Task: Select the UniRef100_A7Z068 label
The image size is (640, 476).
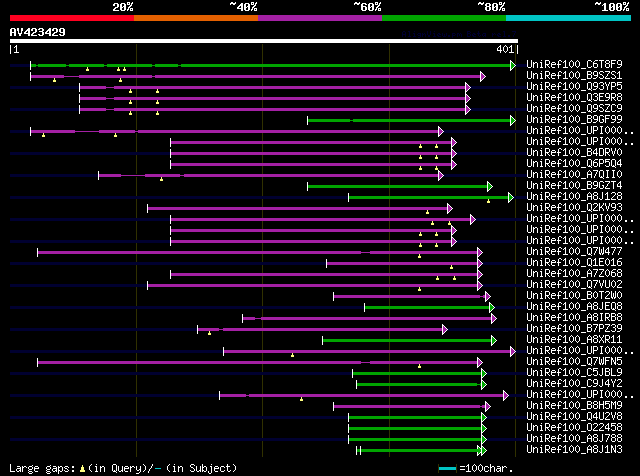Action: (574, 274)
